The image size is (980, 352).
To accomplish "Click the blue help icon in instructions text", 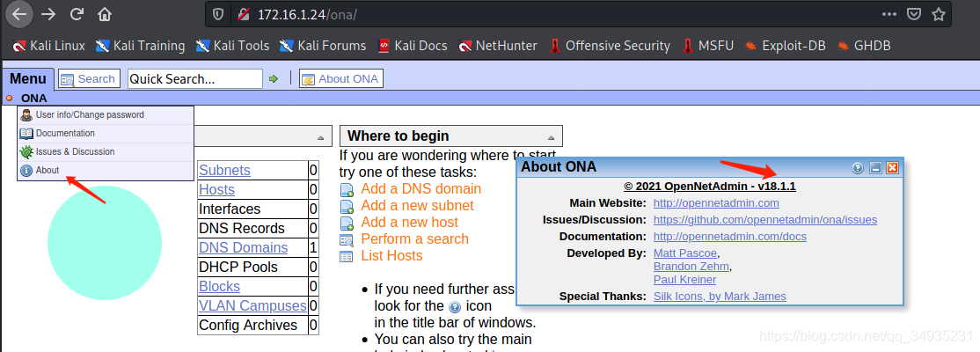I will click(455, 307).
